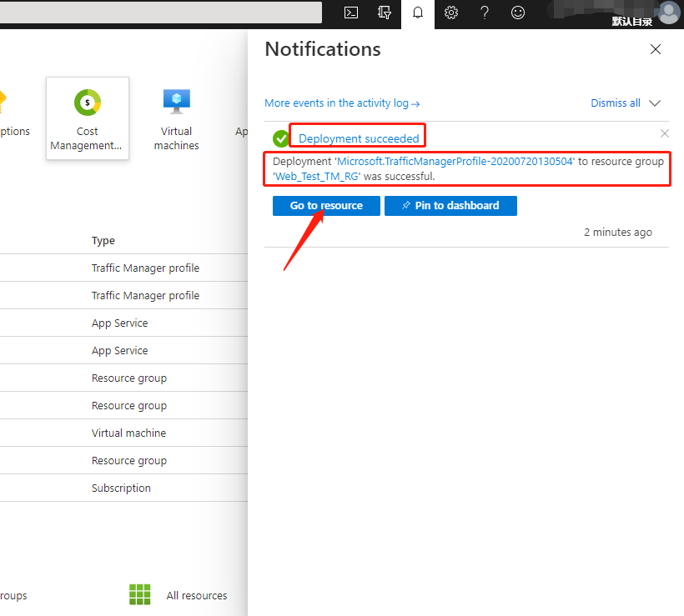Screen dimensions: 684x616
Task: Click the search bar in the top header
Action: click(x=160, y=13)
